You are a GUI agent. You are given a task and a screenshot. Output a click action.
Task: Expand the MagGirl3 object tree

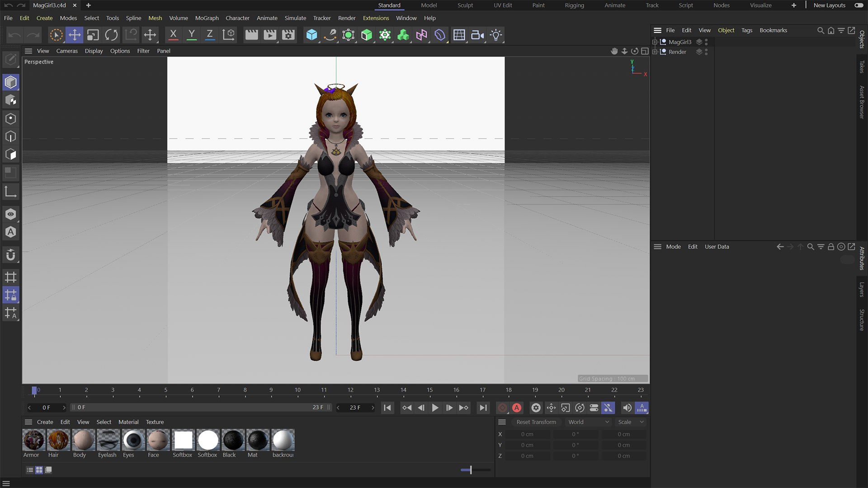(x=655, y=42)
